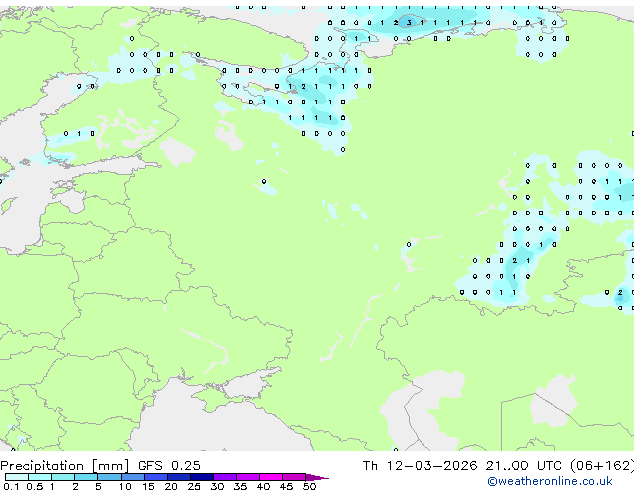Click the "21..00 UTC" time text
Image resolution: width=634 pixels, height=490 pixels.
point(524,466)
